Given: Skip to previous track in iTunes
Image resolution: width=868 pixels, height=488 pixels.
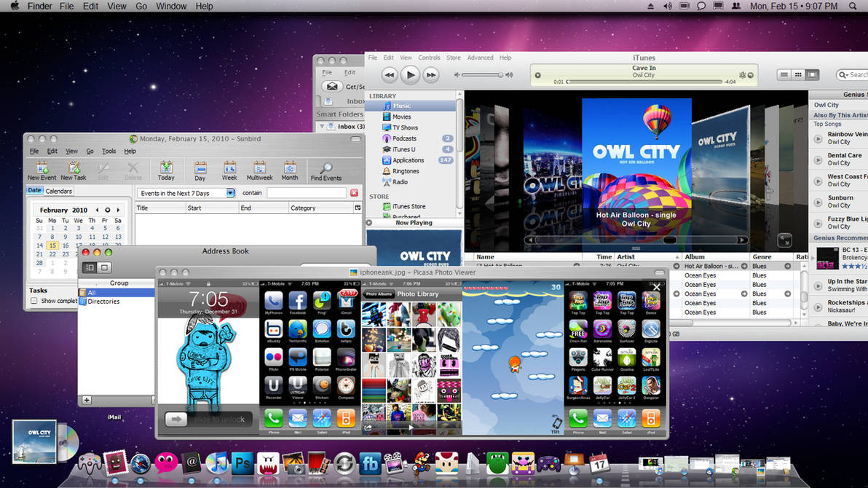Looking at the screenshot, I should pyautogui.click(x=389, y=75).
